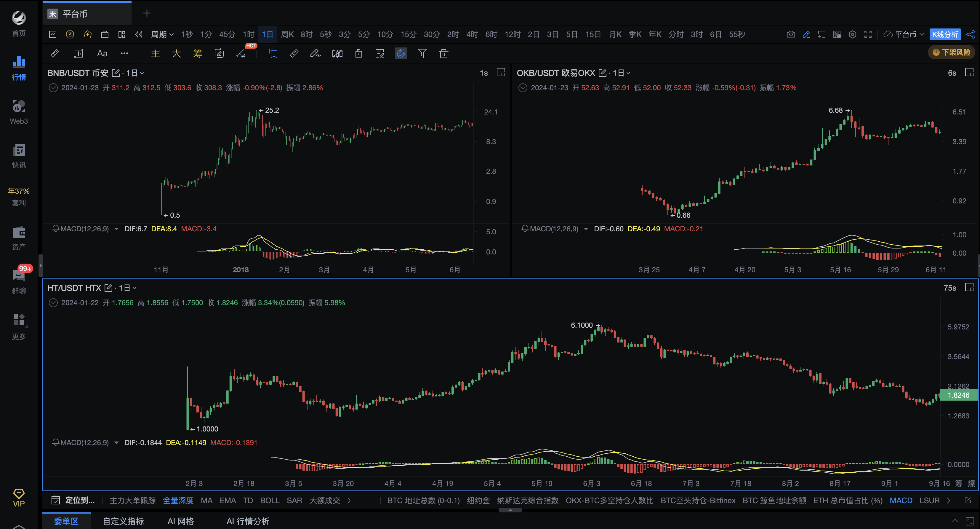
Task: Select the 周K timeframe
Action: (287, 34)
